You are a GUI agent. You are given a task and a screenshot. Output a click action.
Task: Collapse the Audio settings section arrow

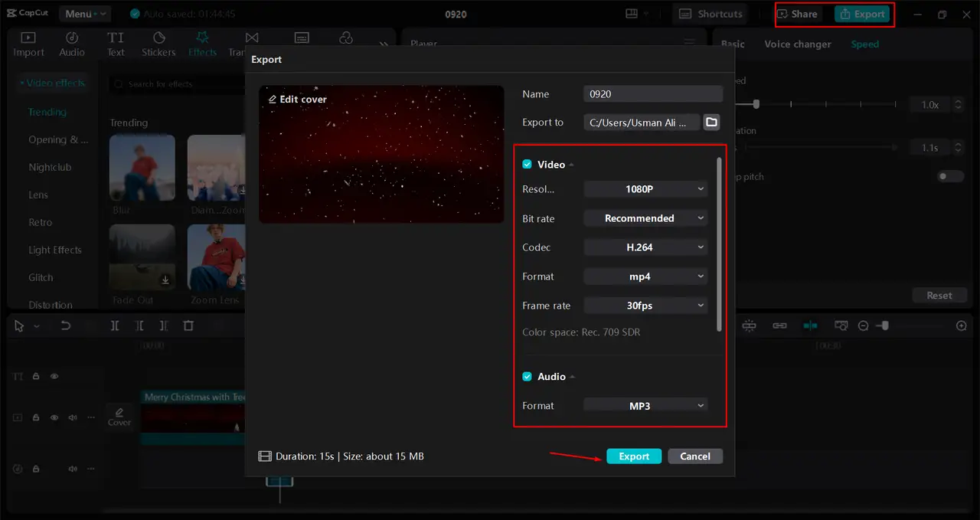pos(572,378)
